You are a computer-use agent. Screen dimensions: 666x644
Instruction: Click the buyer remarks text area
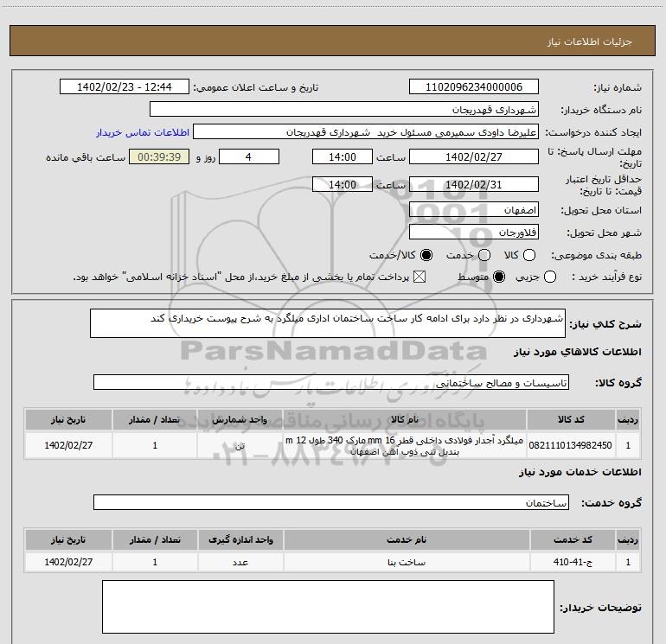tap(328, 607)
